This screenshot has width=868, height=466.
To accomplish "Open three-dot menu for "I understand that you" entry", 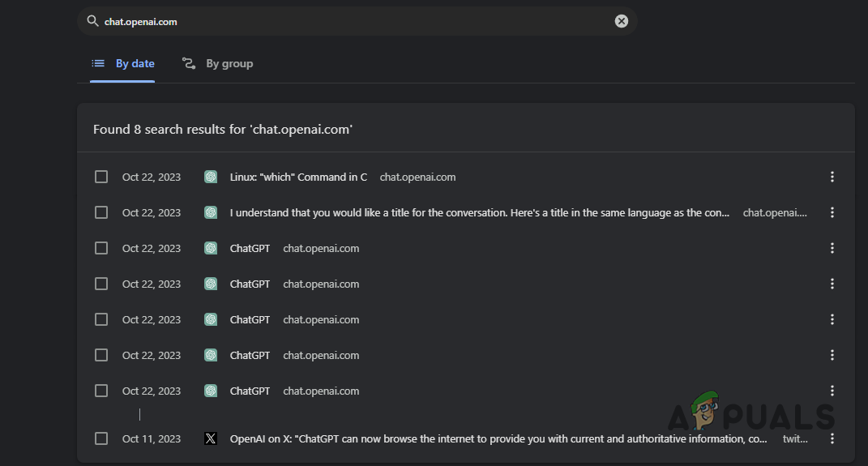I will pyautogui.click(x=832, y=212).
